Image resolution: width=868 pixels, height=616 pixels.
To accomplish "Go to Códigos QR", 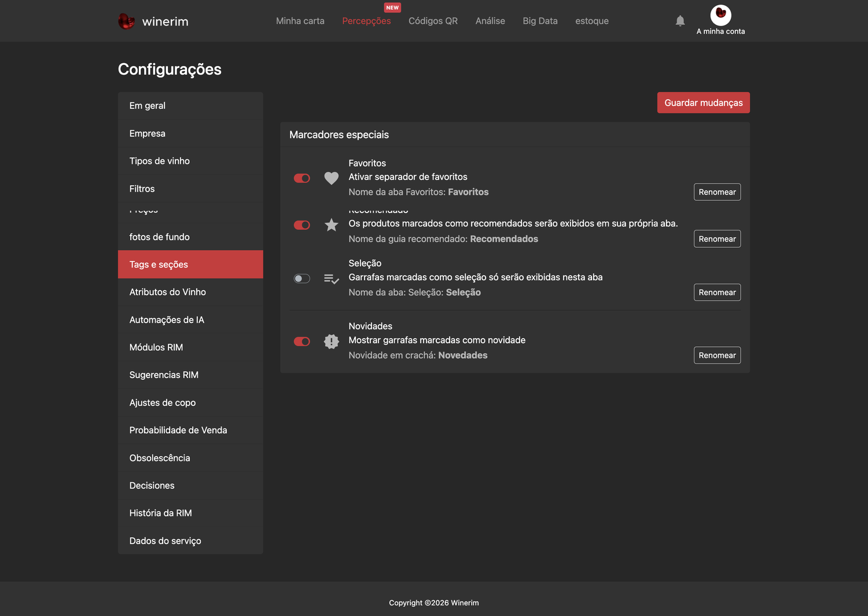I will (433, 21).
